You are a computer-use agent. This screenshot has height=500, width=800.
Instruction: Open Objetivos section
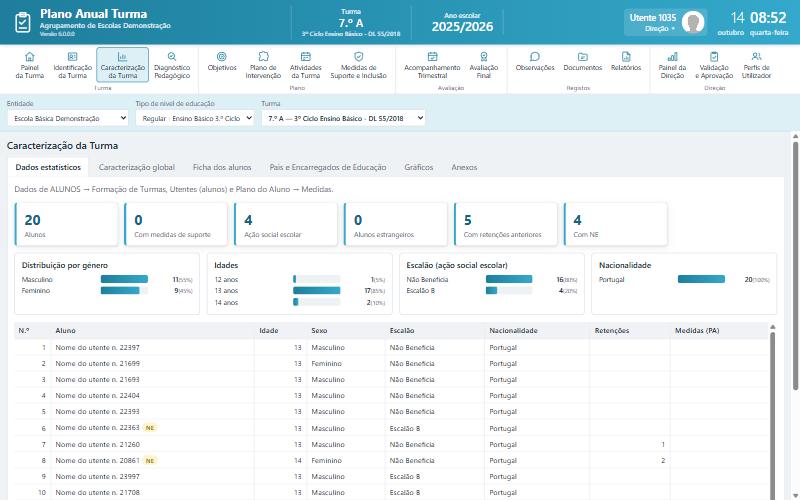coord(222,61)
